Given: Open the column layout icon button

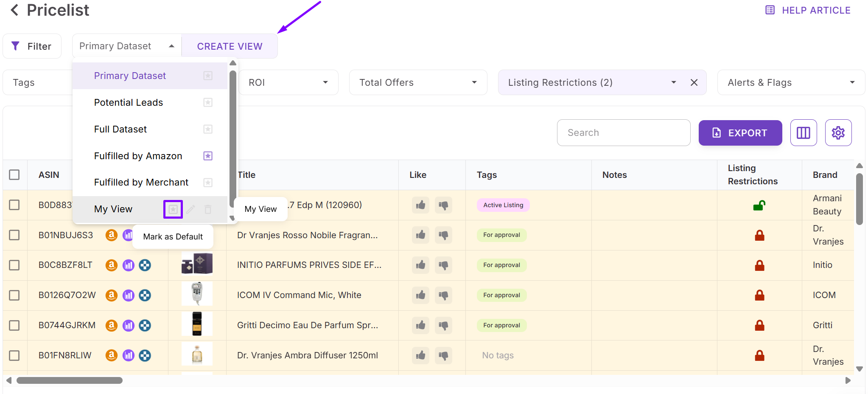Looking at the screenshot, I should pos(803,133).
